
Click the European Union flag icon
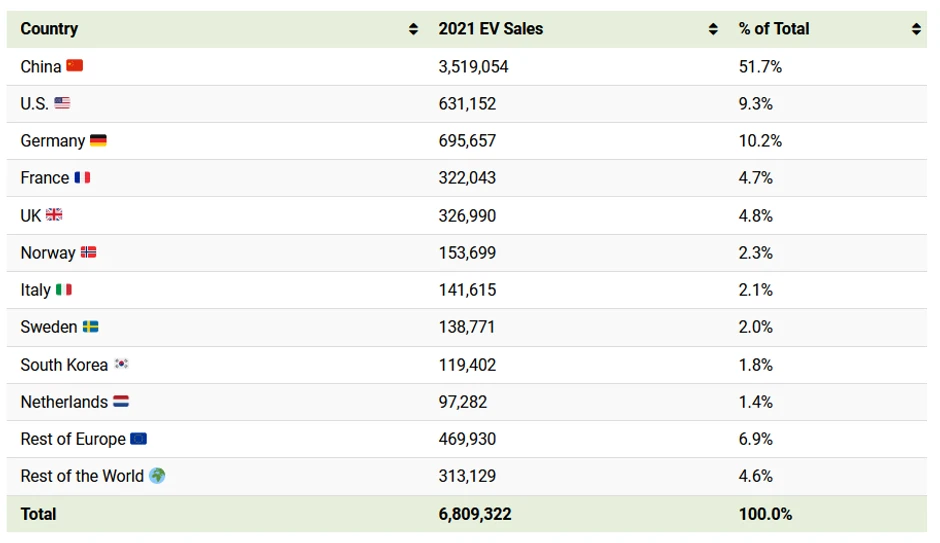pyautogui.click(x=138, y=439)
